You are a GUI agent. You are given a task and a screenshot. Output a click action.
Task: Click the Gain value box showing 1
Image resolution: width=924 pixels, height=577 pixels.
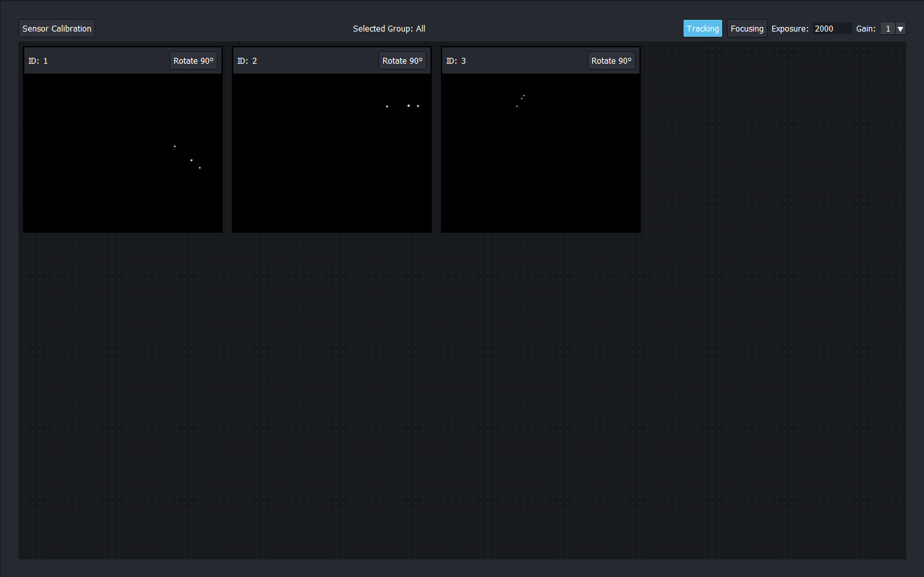tap(887, 28)
